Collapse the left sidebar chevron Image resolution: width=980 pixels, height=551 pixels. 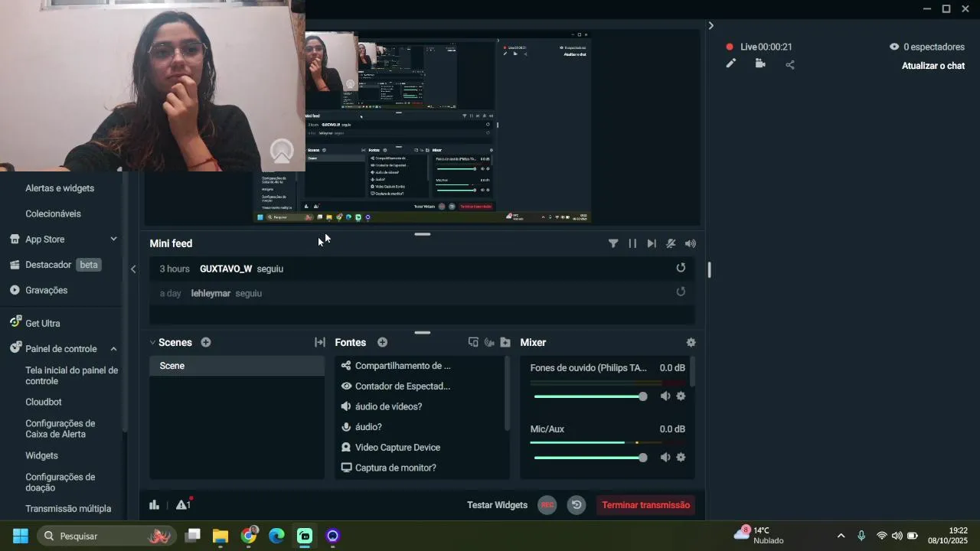[x=133, y=269]
